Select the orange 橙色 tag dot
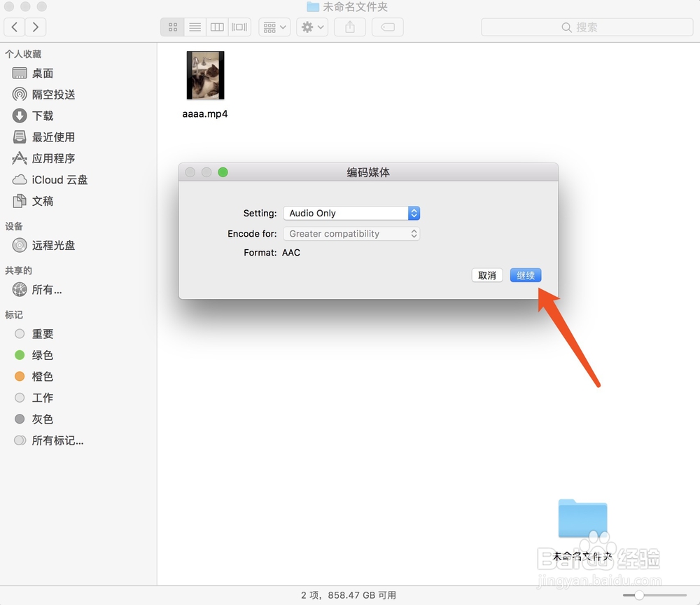 20,376
